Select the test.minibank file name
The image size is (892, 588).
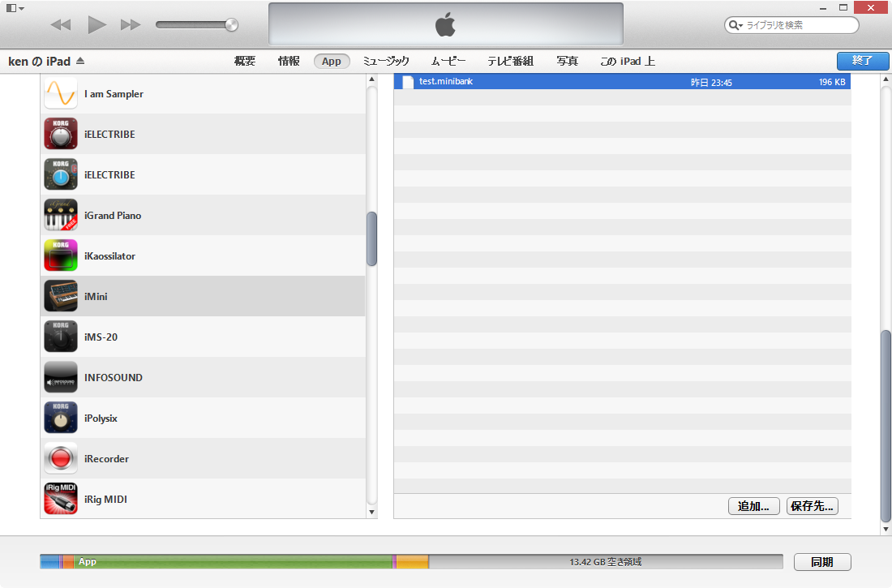tap(446, 81)
